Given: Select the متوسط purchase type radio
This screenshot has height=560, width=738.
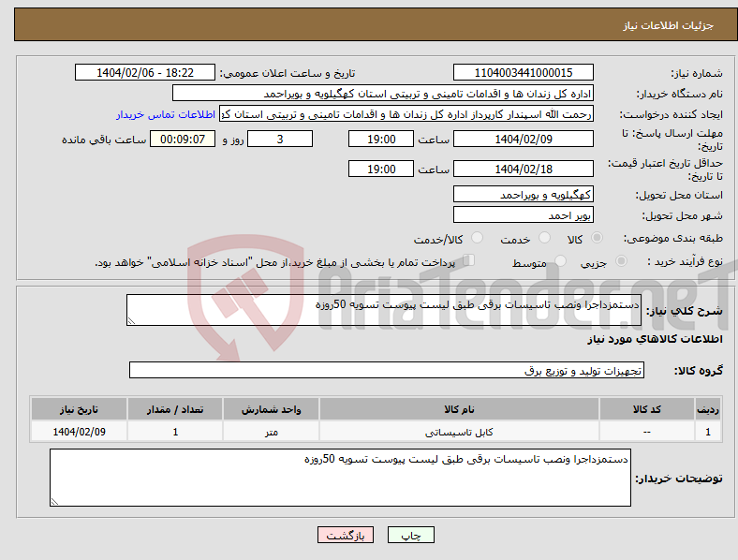Looking at the screenshot, I should coord(560,260).
